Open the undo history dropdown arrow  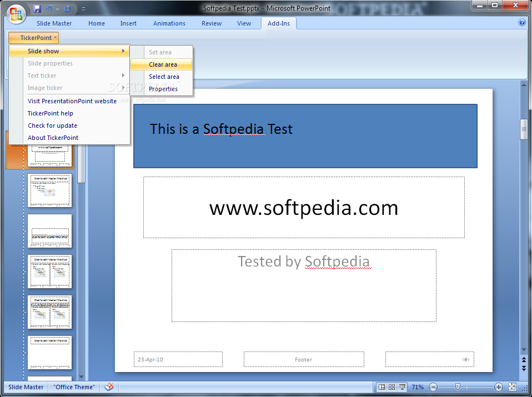point(57,9)
